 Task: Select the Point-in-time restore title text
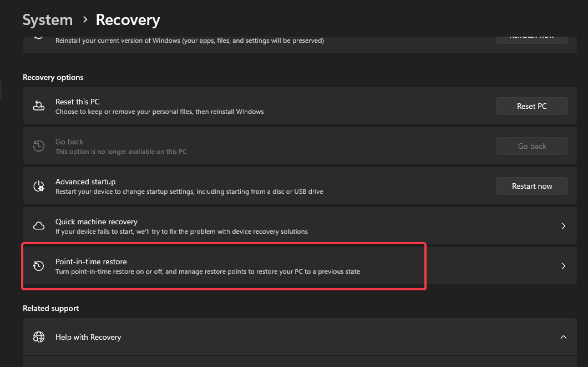[x=92, y=262]
